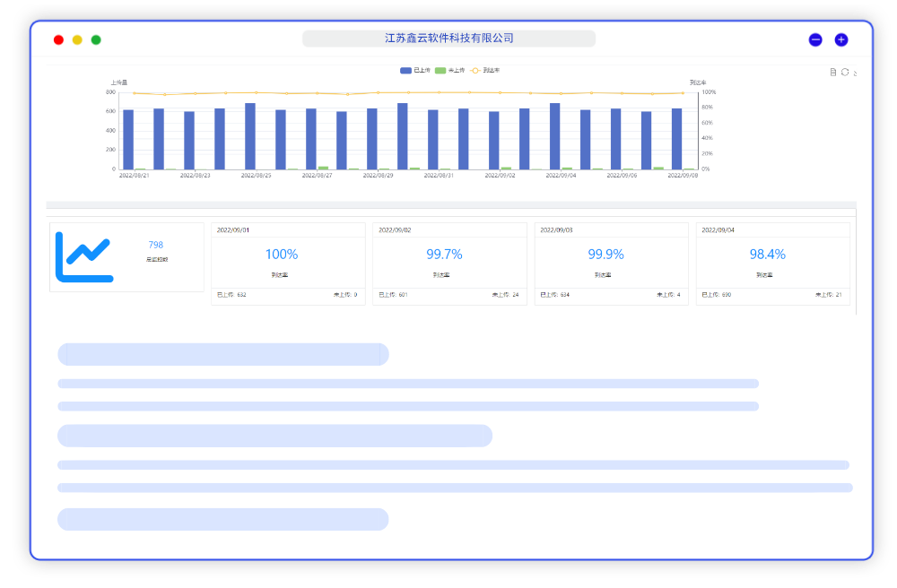
Task: Click the chart restore refresh icon
Action: coord(844,72)
